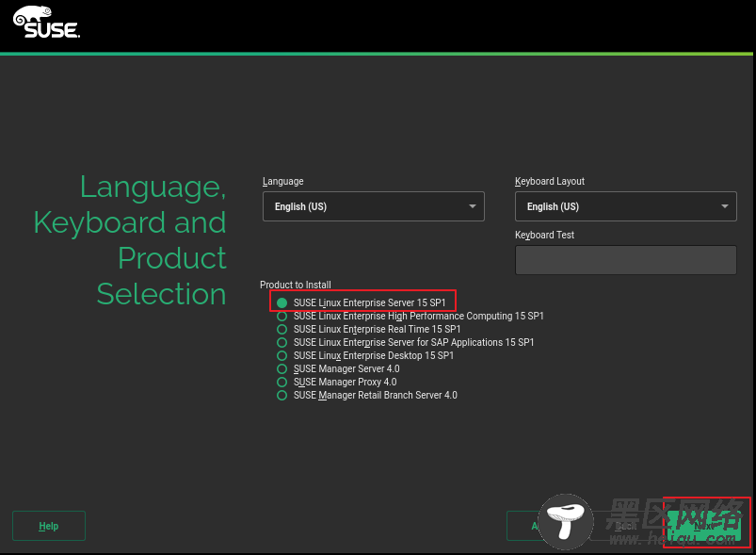The height and width of the screenshot is (555, 756).
Task: Choose SUSE Manager Server 4.0
Action: 338,368
